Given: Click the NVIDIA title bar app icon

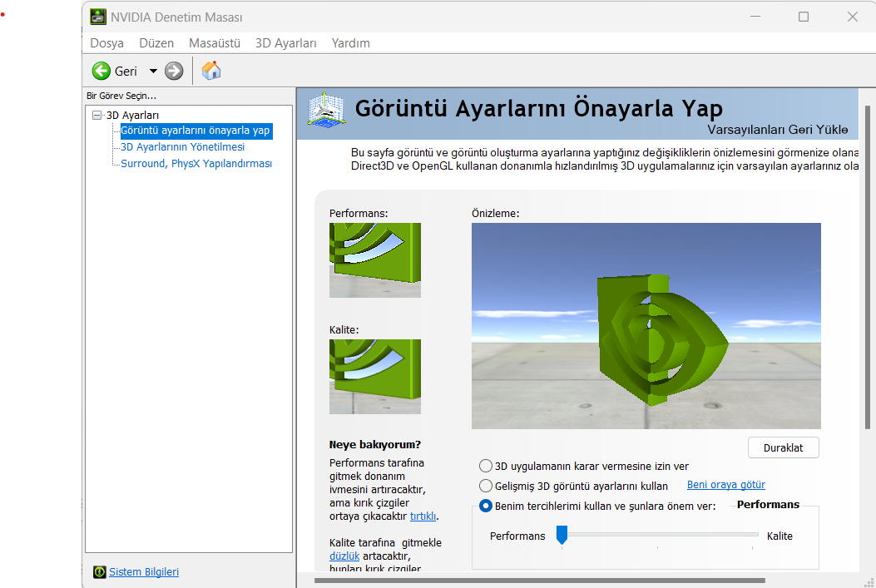Looking at the screenshot, I should [98, 17].
